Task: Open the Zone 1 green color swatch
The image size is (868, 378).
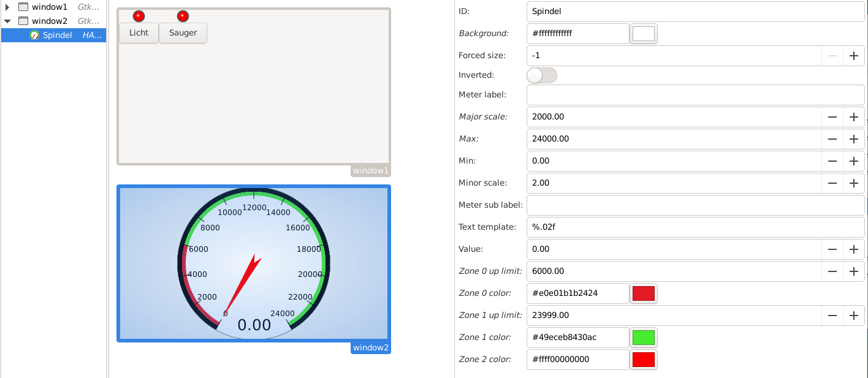Action: click(x=643, y=338)
